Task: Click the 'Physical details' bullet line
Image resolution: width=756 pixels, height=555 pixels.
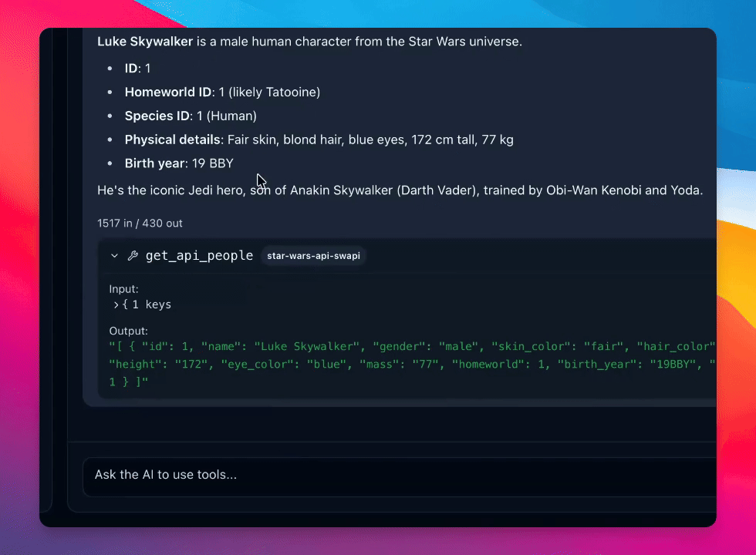Action: (x=319, y=140)
